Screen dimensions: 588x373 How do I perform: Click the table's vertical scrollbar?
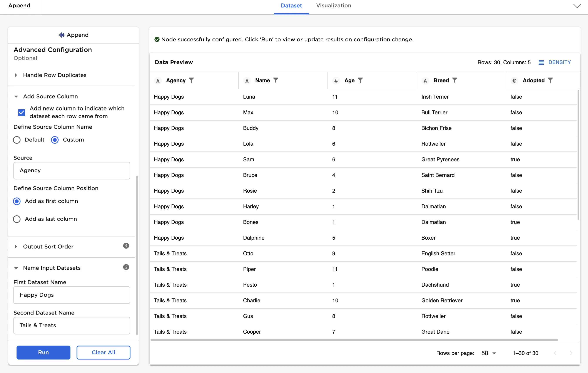click(x=578, y=155)
